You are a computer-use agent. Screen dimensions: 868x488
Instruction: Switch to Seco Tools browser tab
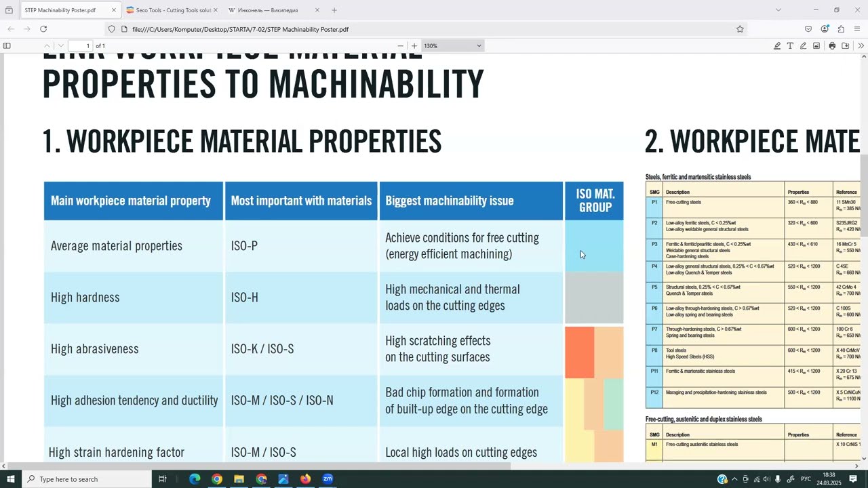click(171, 10)
